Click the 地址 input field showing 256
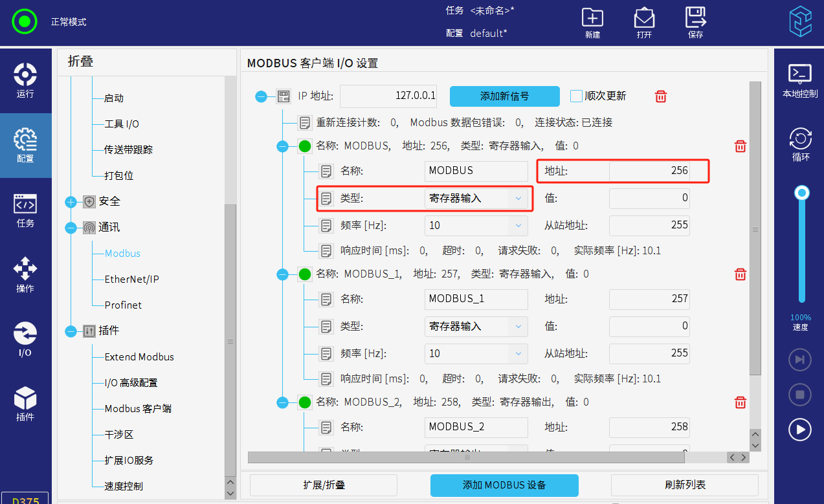 click(x=649, y=171)
